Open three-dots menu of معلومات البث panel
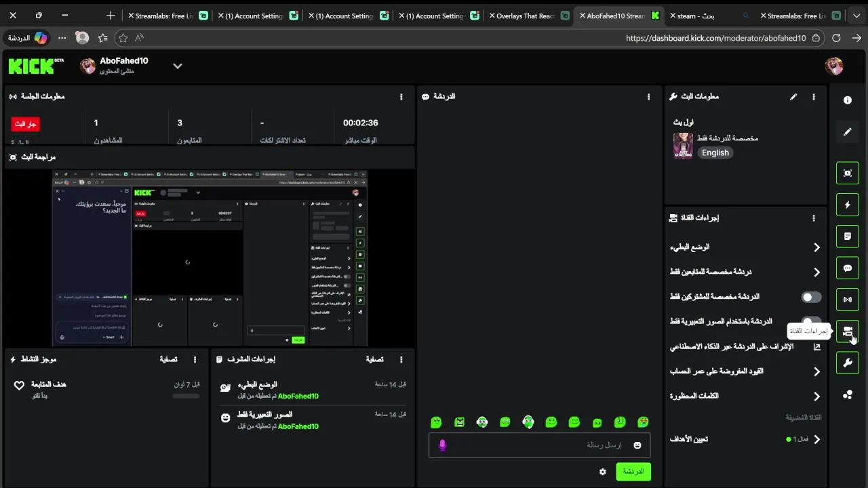 click(814, 97)
